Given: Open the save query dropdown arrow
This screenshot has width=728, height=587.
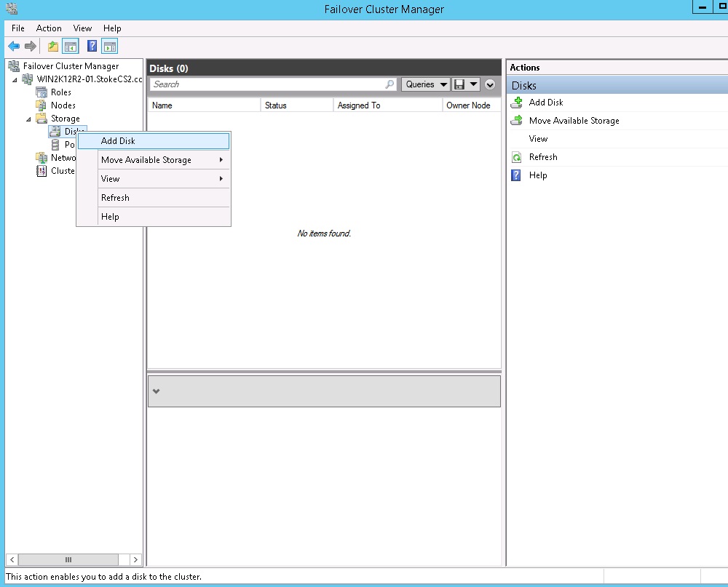Looking at the screenshot, I should 474,84.
